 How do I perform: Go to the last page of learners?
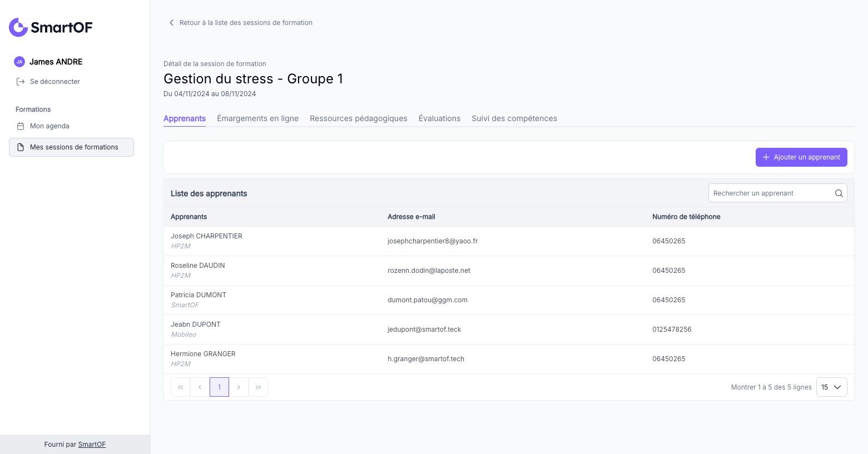pos(258,387)
